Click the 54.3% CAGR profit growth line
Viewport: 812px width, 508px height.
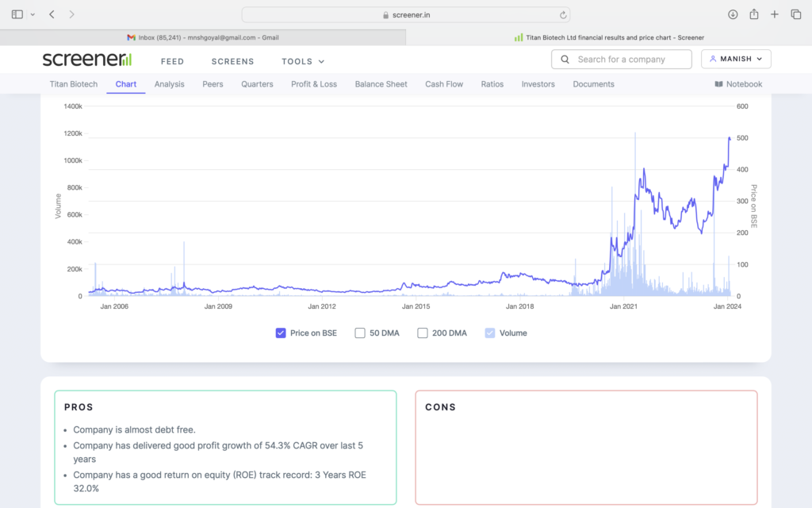(218, 452)
